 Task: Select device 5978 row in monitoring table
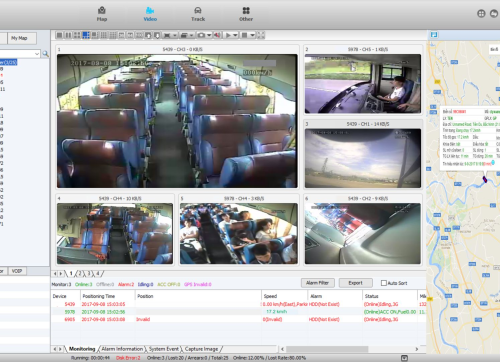click(239, 312)
